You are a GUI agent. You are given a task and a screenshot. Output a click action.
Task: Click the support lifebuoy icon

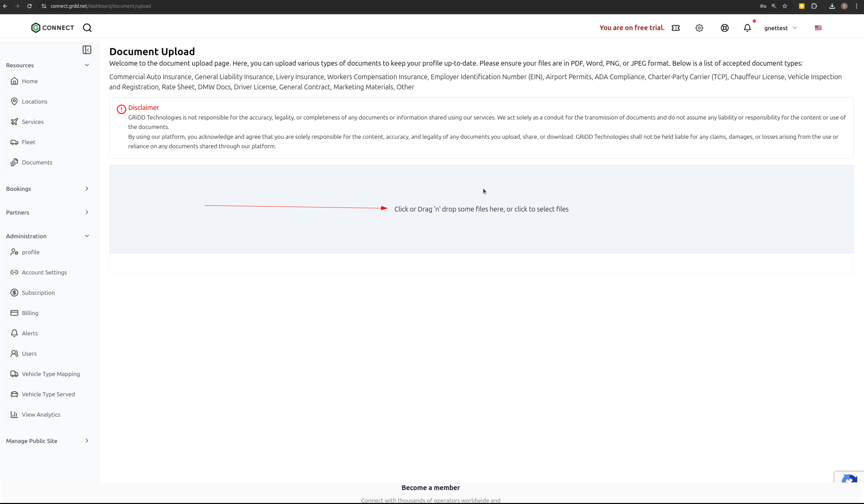coord(724,28)
